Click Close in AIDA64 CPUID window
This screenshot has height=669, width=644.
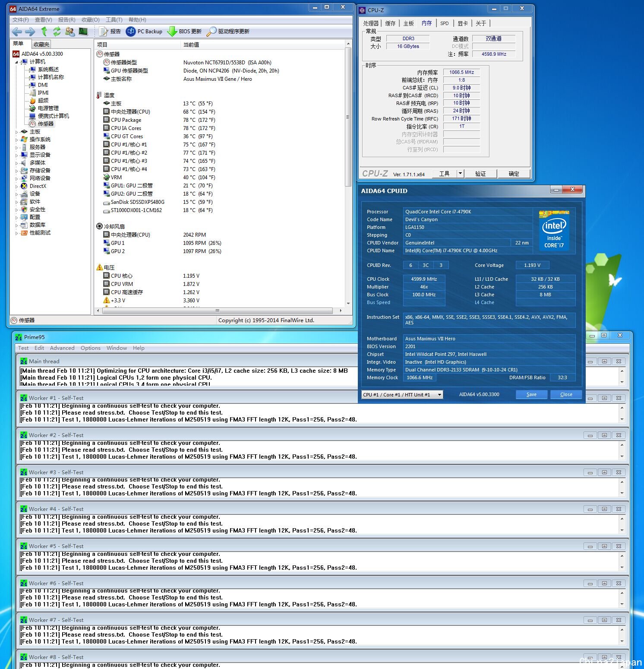click(566, 394)
